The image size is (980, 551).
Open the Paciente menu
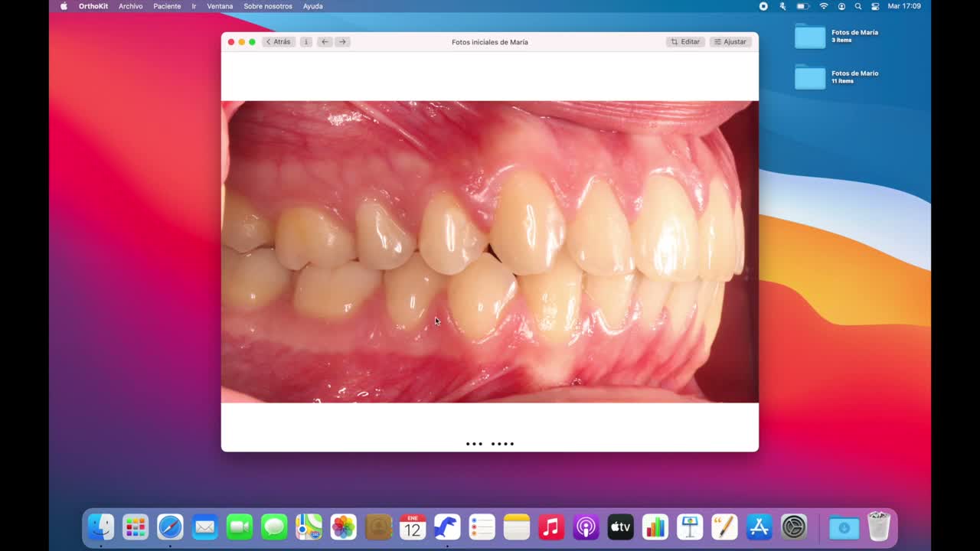coord(167,6)
